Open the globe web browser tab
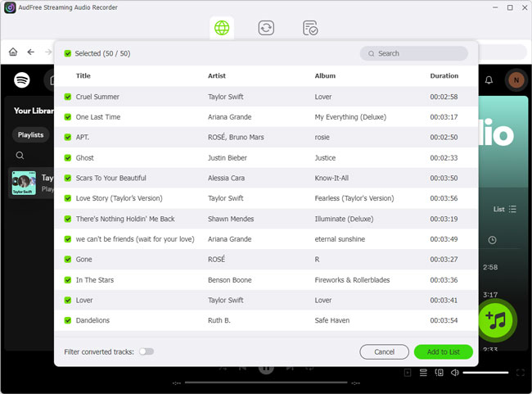This screenshot has width=532, height=394. (x=222, y=28)
